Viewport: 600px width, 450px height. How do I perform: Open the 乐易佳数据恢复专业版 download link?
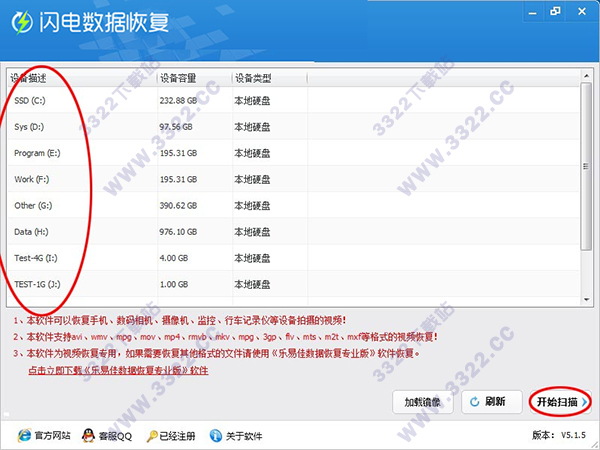(118, 370)
